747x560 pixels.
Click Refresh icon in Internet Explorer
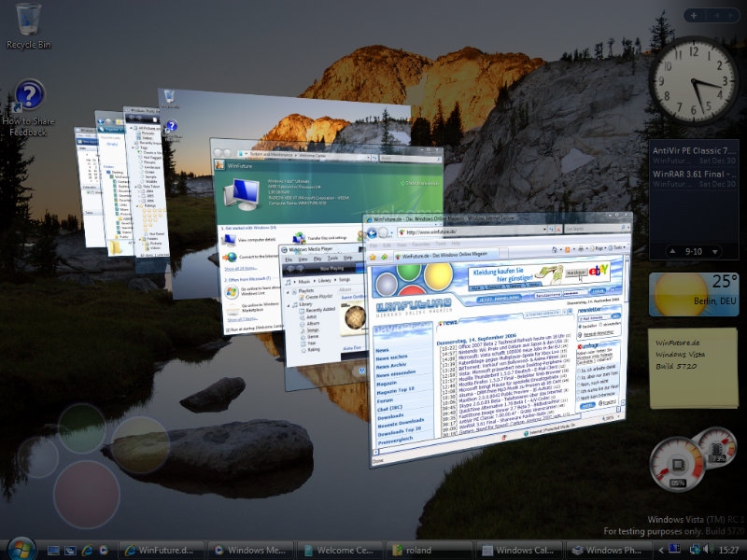tap(552, 230)
